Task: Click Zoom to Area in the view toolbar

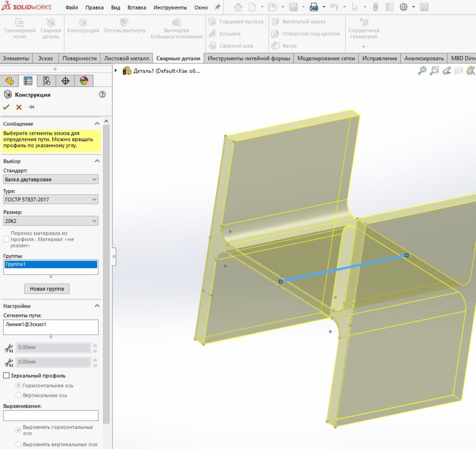Action: 434,70
